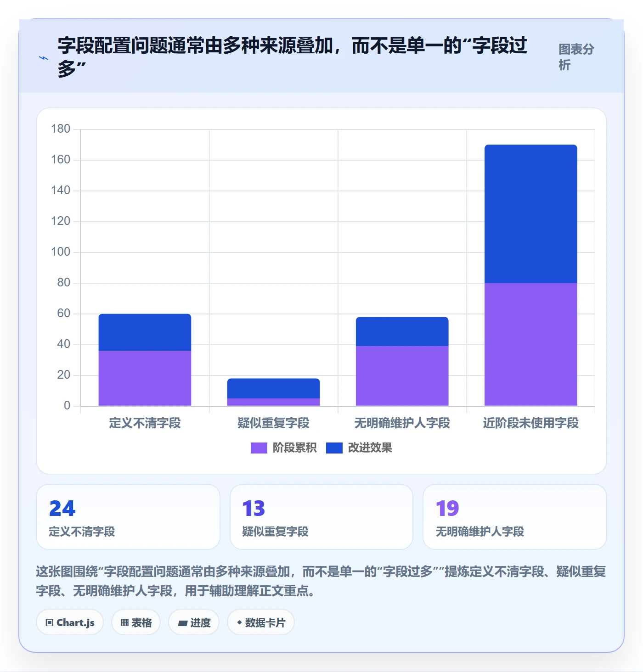
Task: Toggle the 改进效果 legend item
Action: pos(359,448)
